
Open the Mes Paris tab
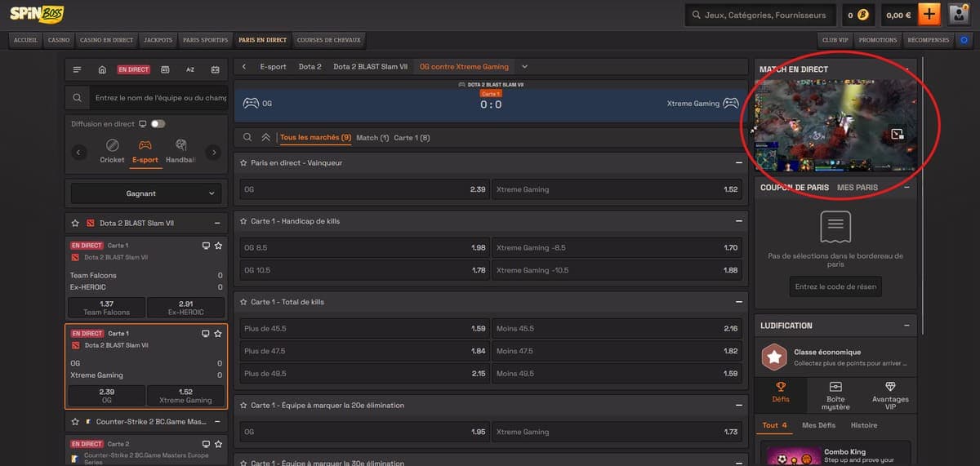click(857, 188)
